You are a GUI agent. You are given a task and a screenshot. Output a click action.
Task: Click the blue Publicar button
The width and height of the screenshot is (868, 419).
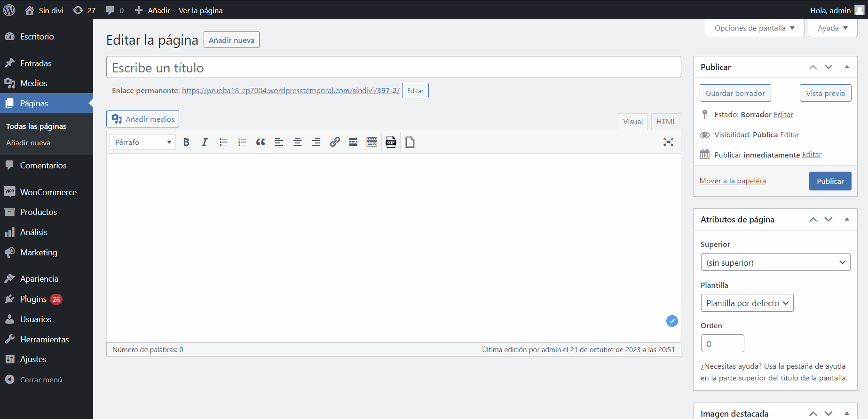830,181
